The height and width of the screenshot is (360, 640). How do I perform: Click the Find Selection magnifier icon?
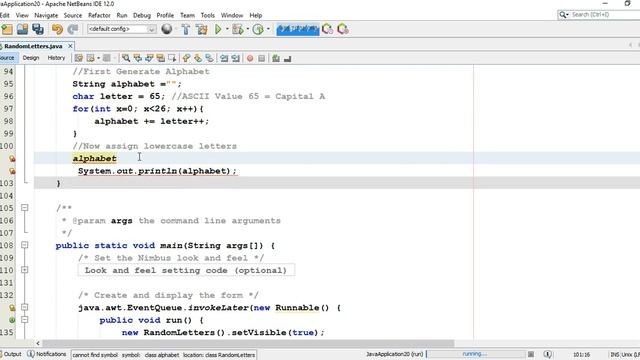[x=126, y=58]
